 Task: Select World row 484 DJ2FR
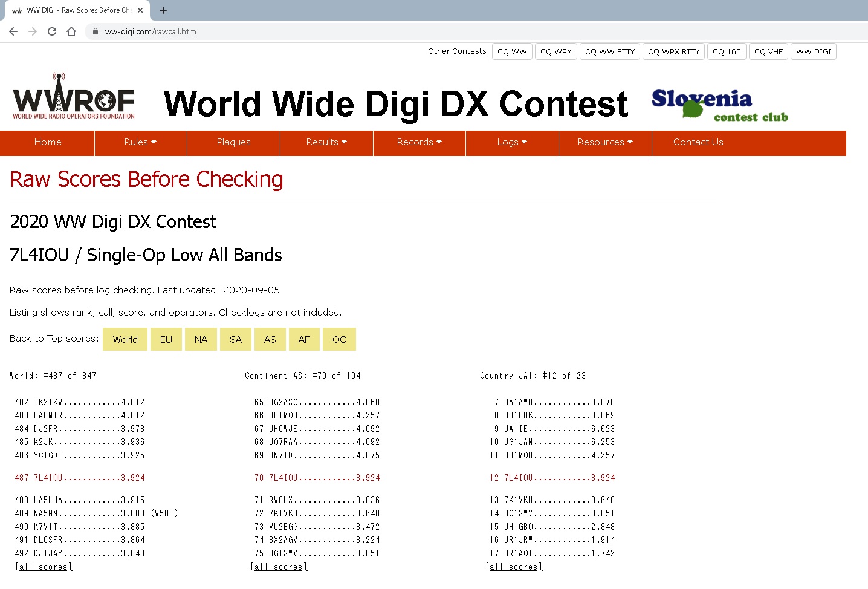tap(80, 429)
